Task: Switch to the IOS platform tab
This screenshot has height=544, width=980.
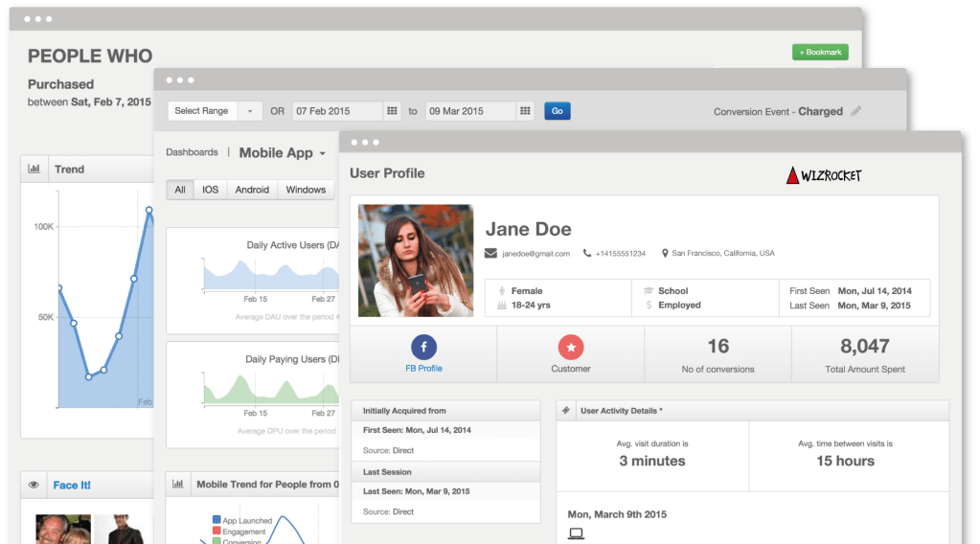Action: tap(210, 190)
